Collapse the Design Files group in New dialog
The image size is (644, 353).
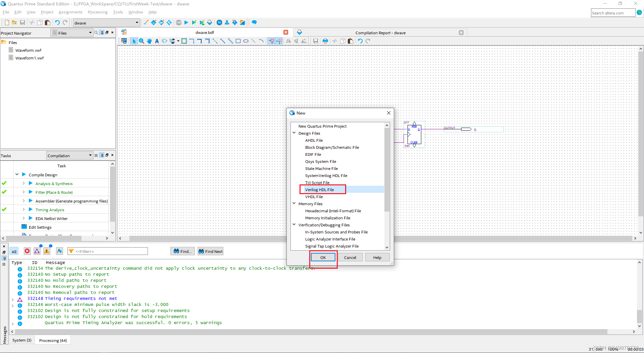tap(294, 133)
